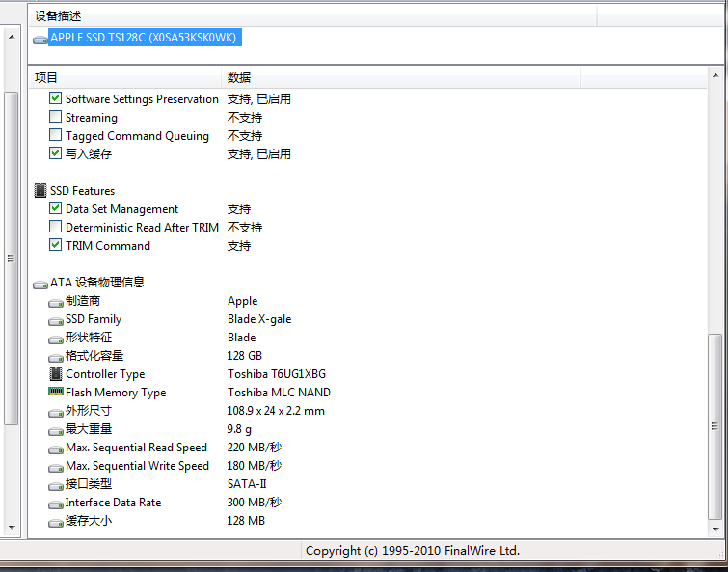The width and height of the screenshot is (728, 572).
Task: Click the details list scrollbar thumb
Action: point(715,426)
